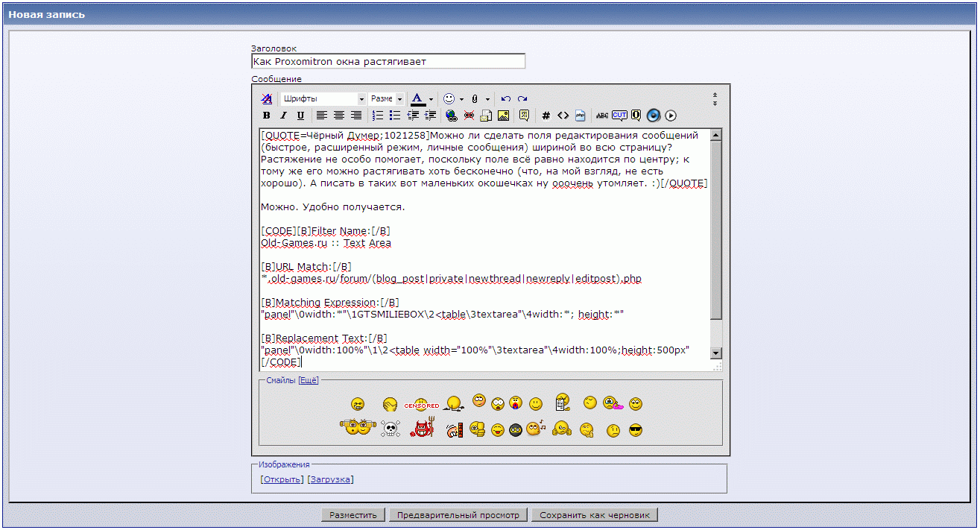Screen dimensions: 980x530
Task: Click the Разместить submit button
Action: pyautogui.click(x=354, y=515)
